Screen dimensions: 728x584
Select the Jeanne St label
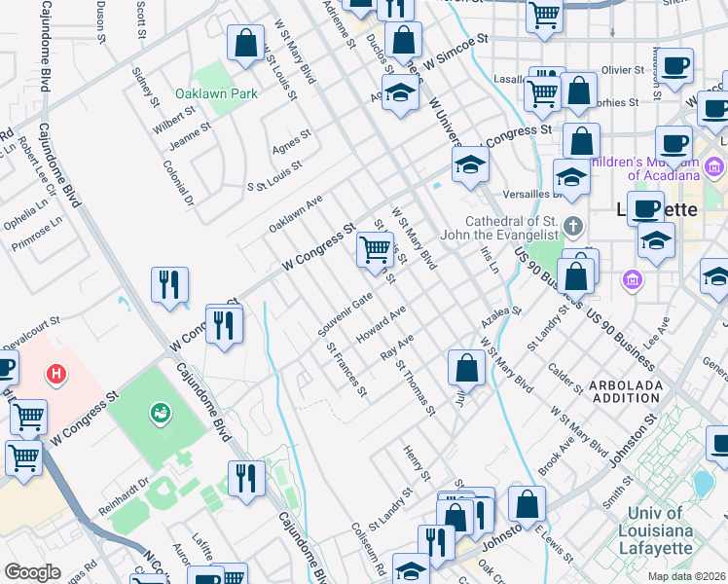(x=190, y=136)
